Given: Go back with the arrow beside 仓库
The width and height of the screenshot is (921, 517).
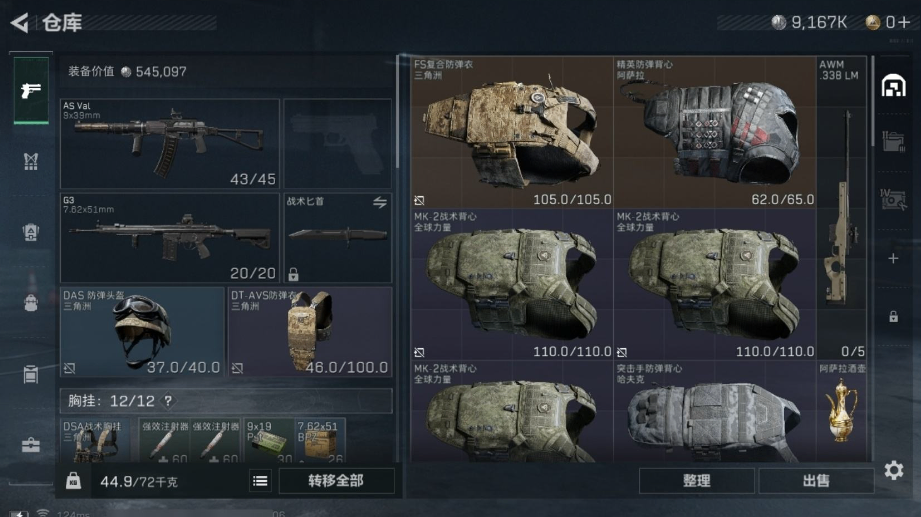Looking at the screenshot, I should click(19, 23).
